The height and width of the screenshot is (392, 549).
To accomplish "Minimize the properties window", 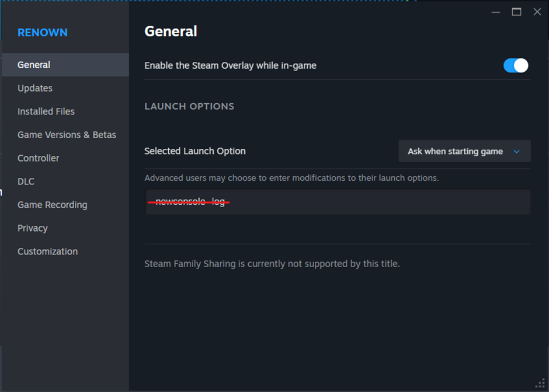I will [x=496, y=12].
